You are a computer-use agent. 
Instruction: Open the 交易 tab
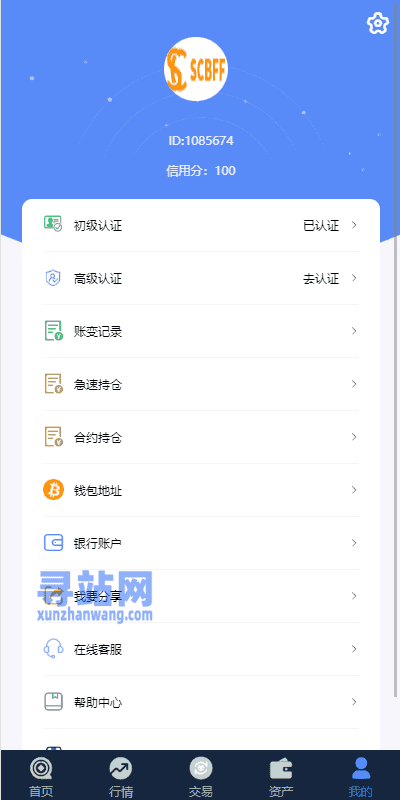coord(201,778)
